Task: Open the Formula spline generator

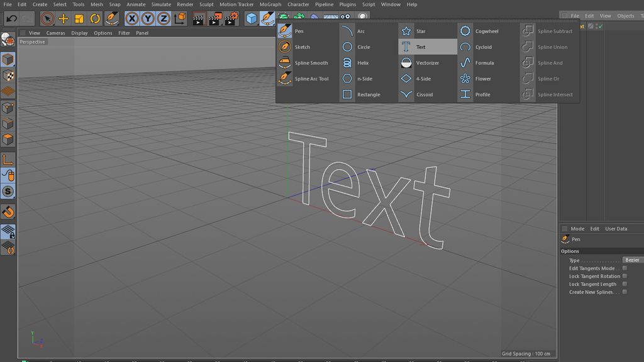Action: point(484,62)
